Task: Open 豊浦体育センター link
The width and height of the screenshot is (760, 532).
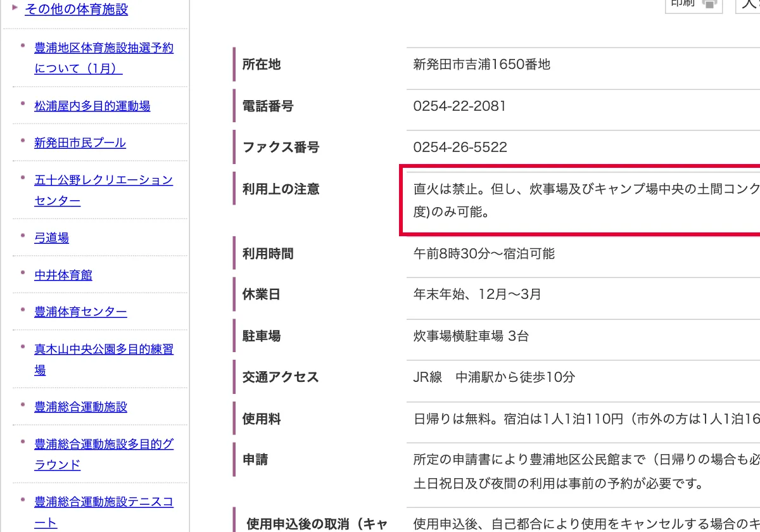Action: click(x=80, y=312)
